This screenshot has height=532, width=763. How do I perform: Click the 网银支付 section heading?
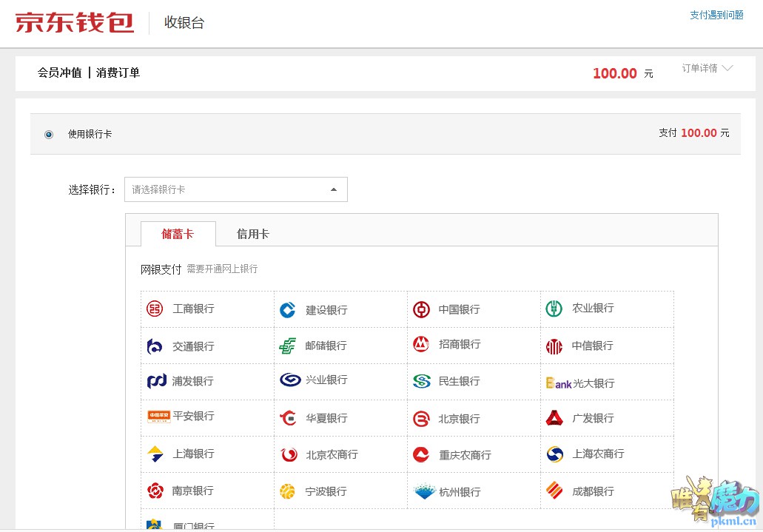(x=161, y=269)
